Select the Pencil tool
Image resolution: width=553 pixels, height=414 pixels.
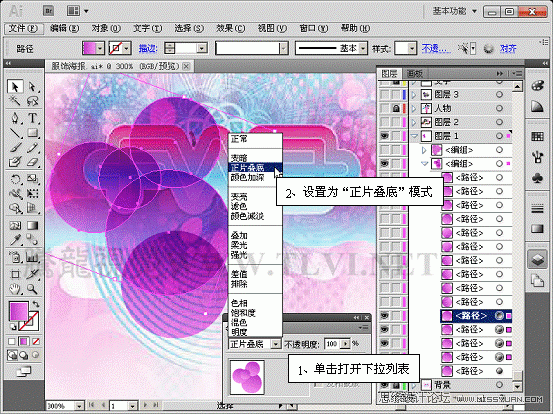coord(32,147)
